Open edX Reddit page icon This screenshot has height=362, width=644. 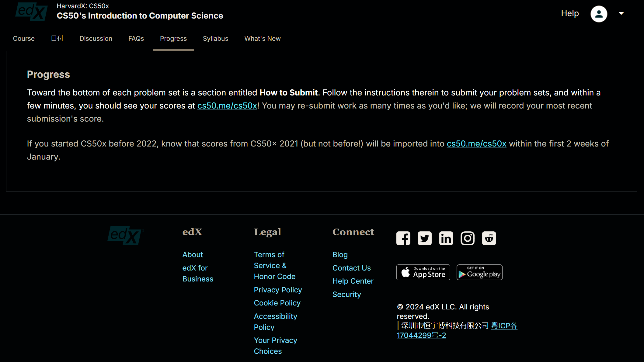489,238
